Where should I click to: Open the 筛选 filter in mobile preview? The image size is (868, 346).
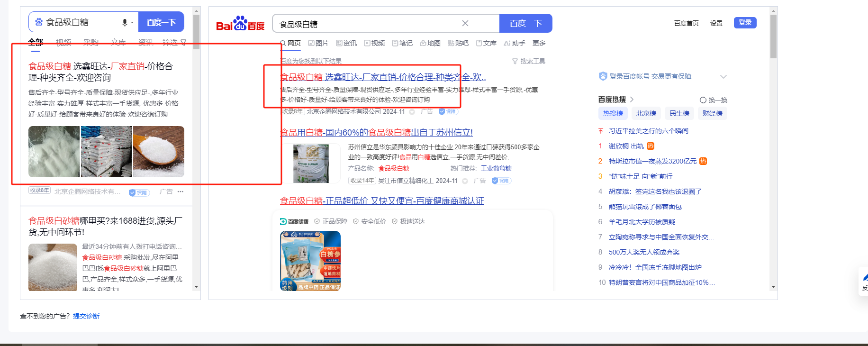pyautogui.click(x=174, y=43)
